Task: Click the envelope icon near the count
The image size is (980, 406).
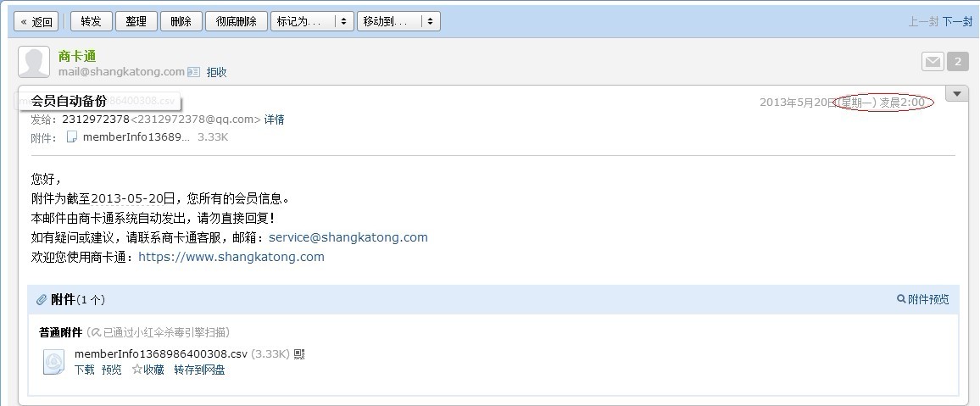Action: (933, 61)
